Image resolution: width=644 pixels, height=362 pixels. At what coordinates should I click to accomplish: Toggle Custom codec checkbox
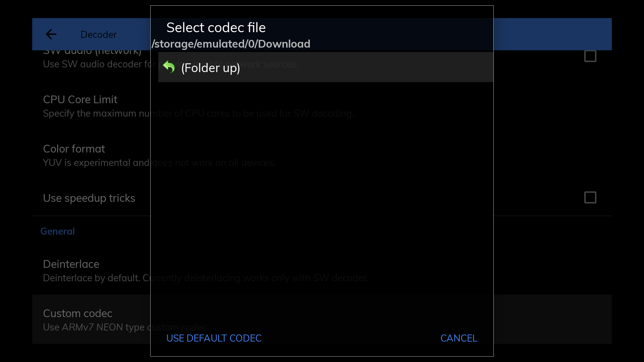tap(590, 319)
